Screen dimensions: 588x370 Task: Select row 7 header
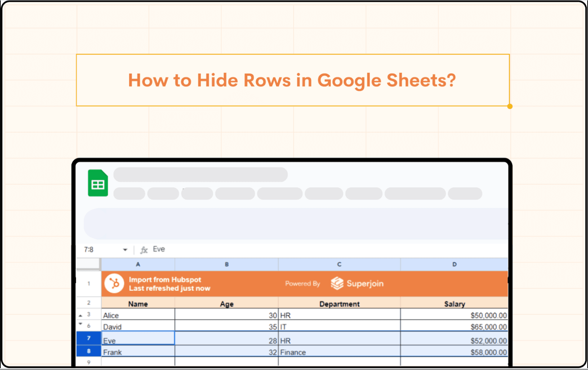click(89, 338)
